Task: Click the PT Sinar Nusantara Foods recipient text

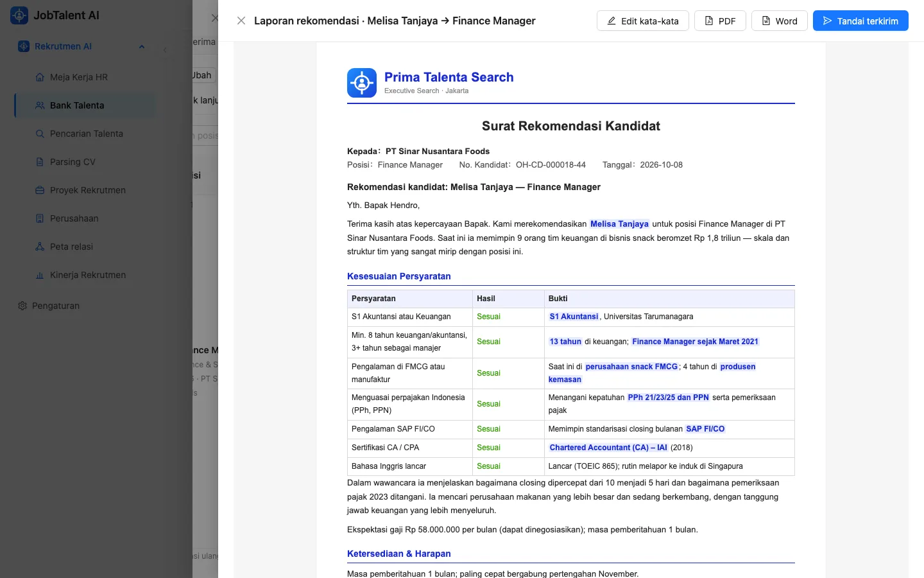Action: click(x=438, y=152)
